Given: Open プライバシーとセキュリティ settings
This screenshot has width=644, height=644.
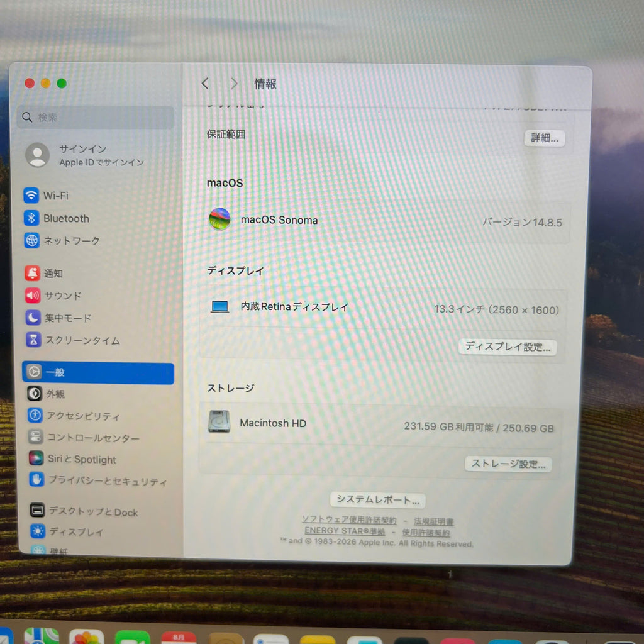Looking at the screenshot, I should 98,480.
